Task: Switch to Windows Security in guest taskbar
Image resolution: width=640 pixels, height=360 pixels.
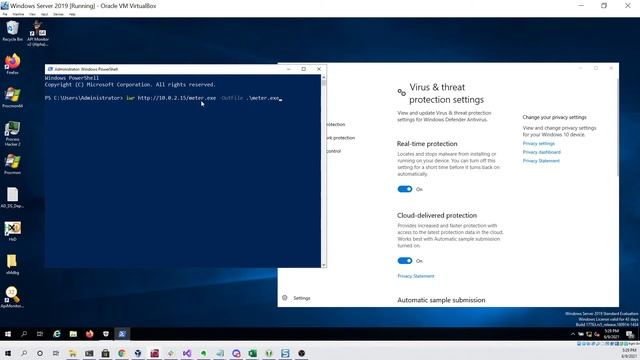Action: (106, 334)
